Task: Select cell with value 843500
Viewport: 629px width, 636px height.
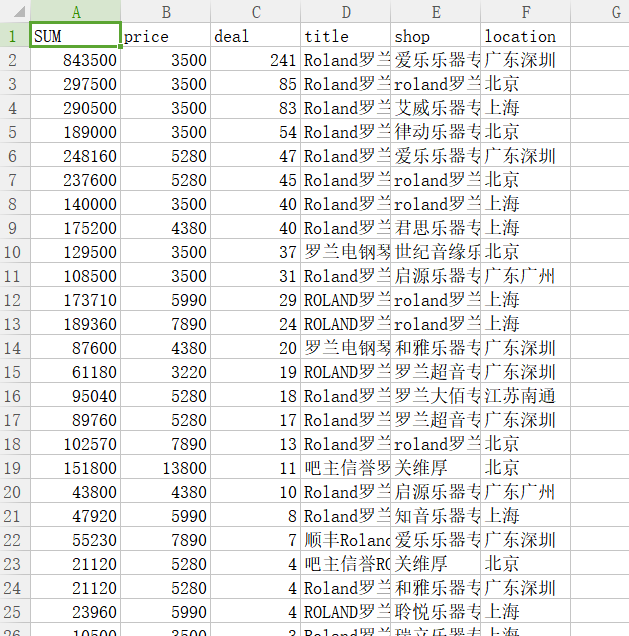Action: coord(75,60)
